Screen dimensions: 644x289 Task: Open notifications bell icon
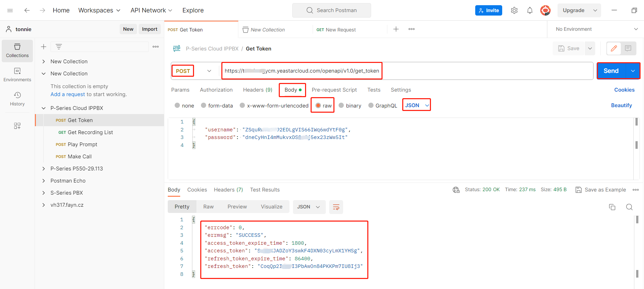point(530,10)
